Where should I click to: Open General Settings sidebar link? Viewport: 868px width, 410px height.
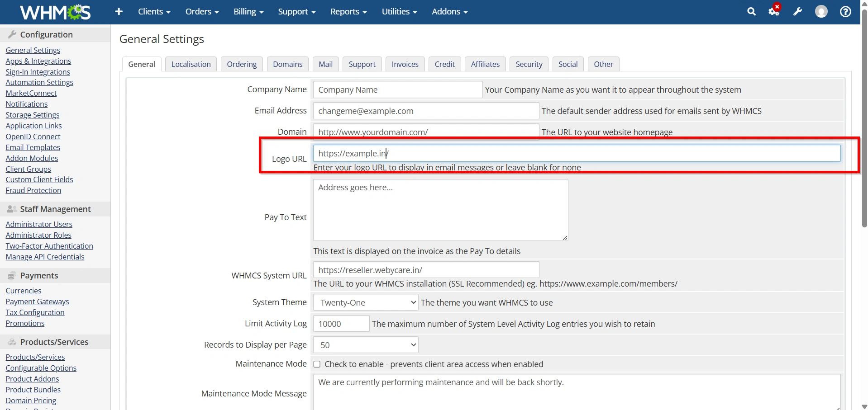point(33,50)
